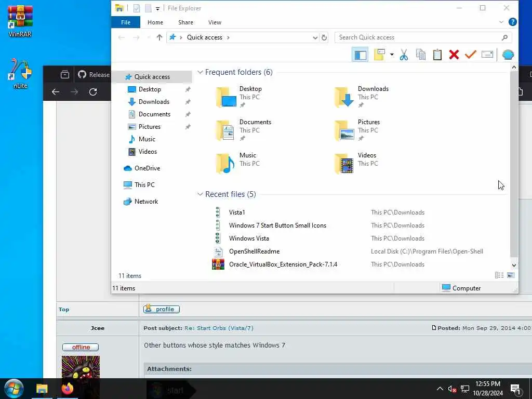
Task: Select the Desktop folder in Frequent folders
Action: click(239, 97)
